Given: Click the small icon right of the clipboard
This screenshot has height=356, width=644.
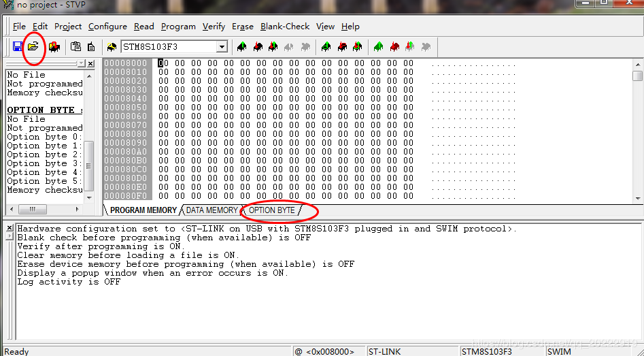Looking at the screenshot, I should tap(91, 47).
